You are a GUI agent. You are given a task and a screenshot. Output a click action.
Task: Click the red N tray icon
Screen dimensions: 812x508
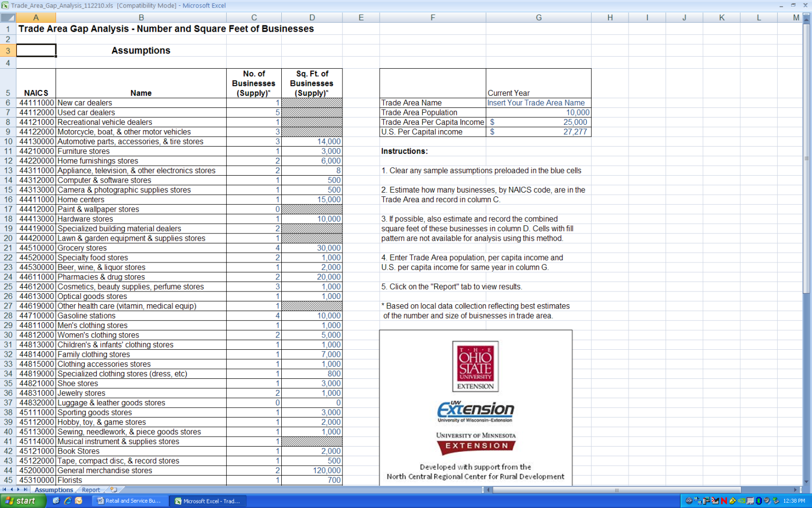[x=724, y=501]
